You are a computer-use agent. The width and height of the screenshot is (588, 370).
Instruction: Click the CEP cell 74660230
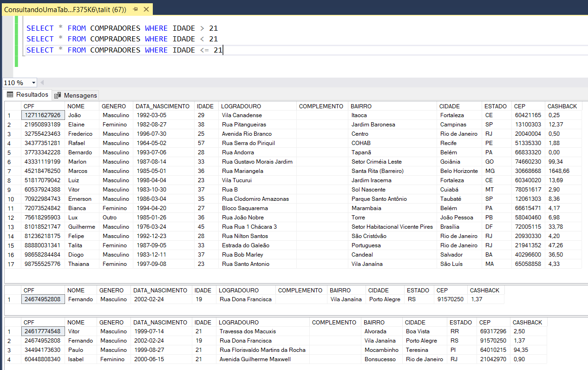pyautogui.click(x=528, y=162)
